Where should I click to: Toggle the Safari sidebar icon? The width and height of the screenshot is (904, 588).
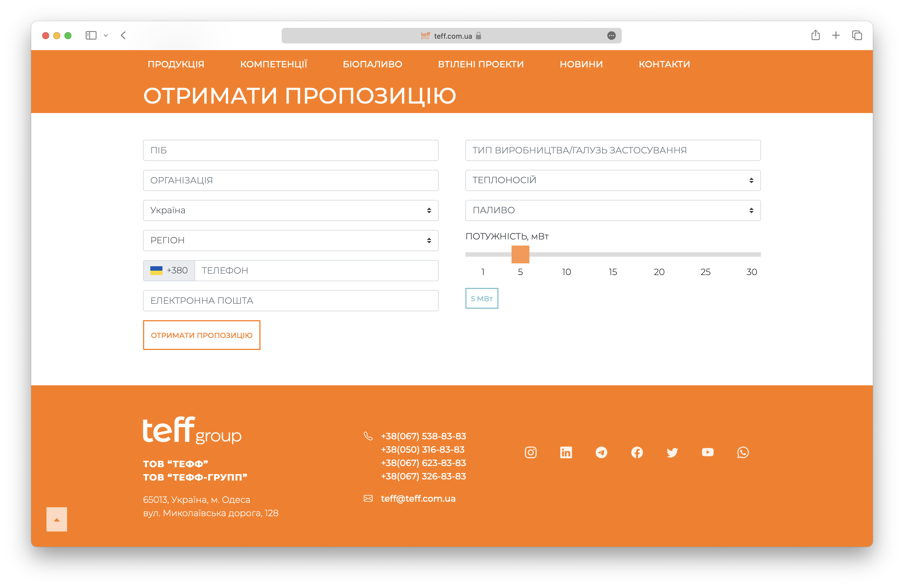91,35
